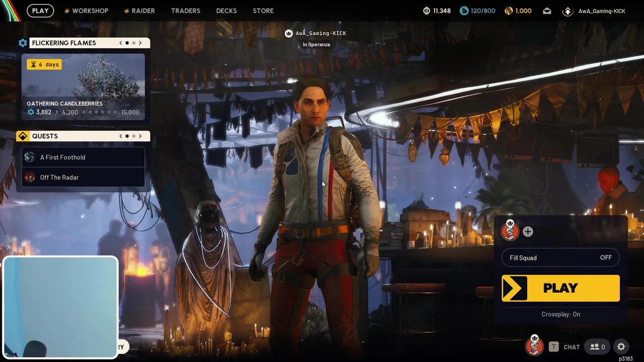Screen dimensions: 644x362
Task: Go to next Quests page arrow
Action: pos(140,136)
